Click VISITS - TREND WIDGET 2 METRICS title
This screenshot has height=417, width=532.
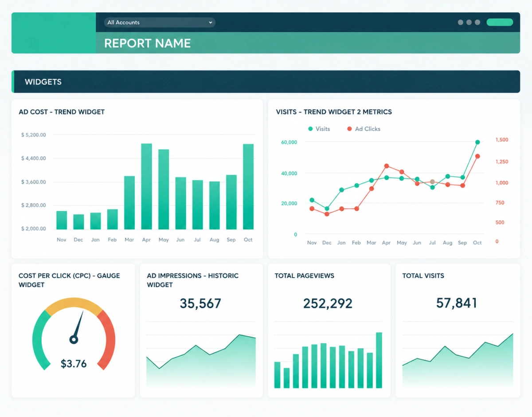point(334,112)
